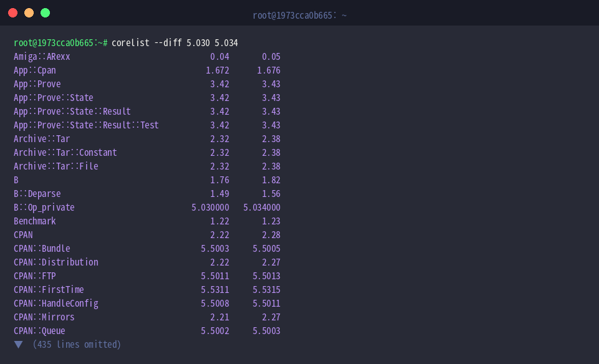The height and width of the screenshot is (364, 599).
Task: Click version 0.05 in the Amiga::ARexx row
Action: click(x=271, y=57)
